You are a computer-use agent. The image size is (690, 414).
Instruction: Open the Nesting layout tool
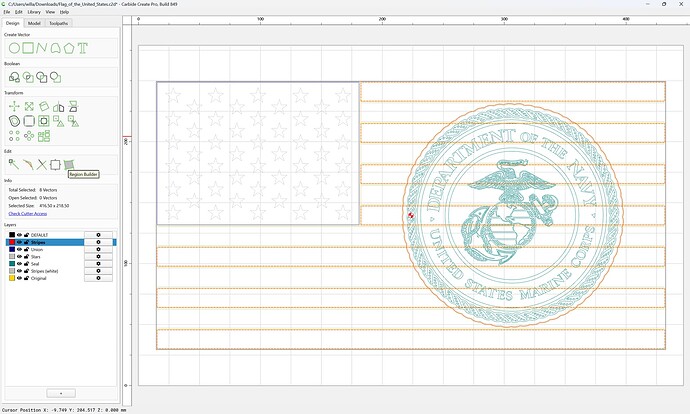click(x=44, y=136)
